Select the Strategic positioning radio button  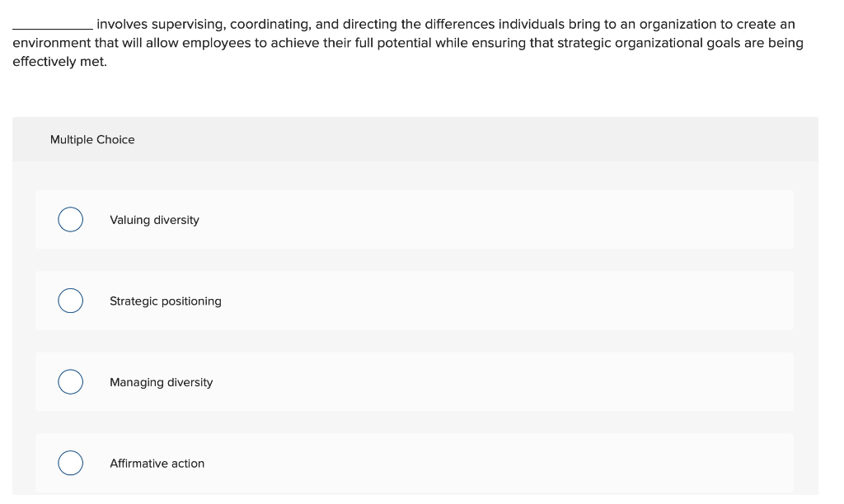(x=70, y=301)
